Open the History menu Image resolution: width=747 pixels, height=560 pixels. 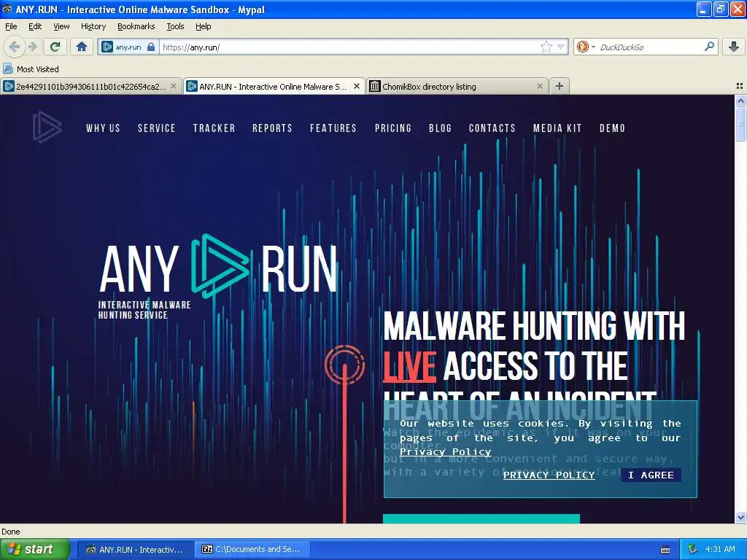tap(93, 26)
